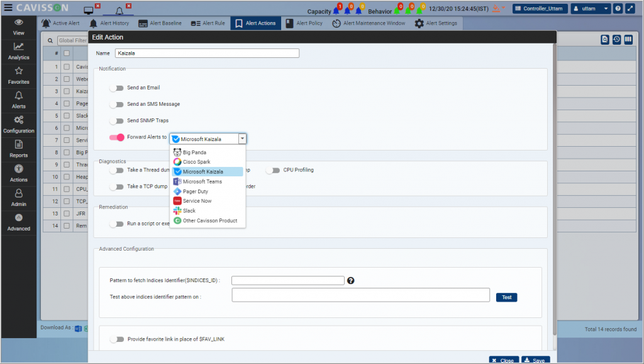This screenshot has width=644, height=364.
Task: Enable Send an Email toggle
Action: point(116,88)
